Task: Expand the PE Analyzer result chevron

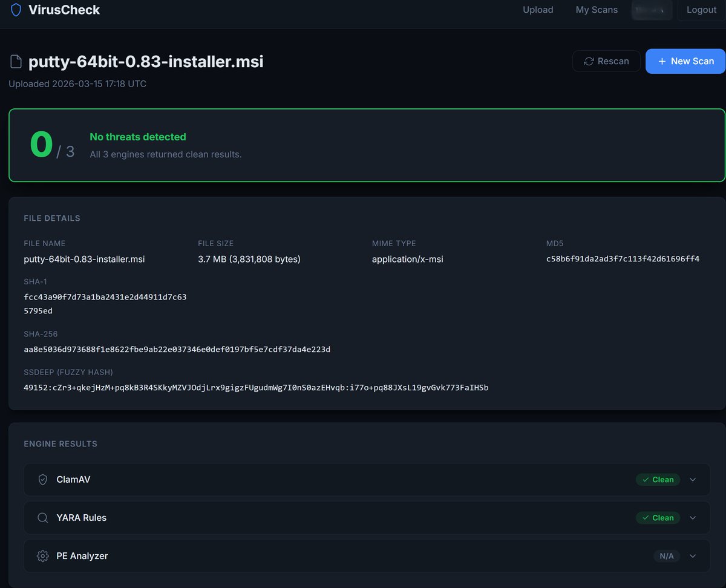Action: pyautogui.click(x=693, y=556)
